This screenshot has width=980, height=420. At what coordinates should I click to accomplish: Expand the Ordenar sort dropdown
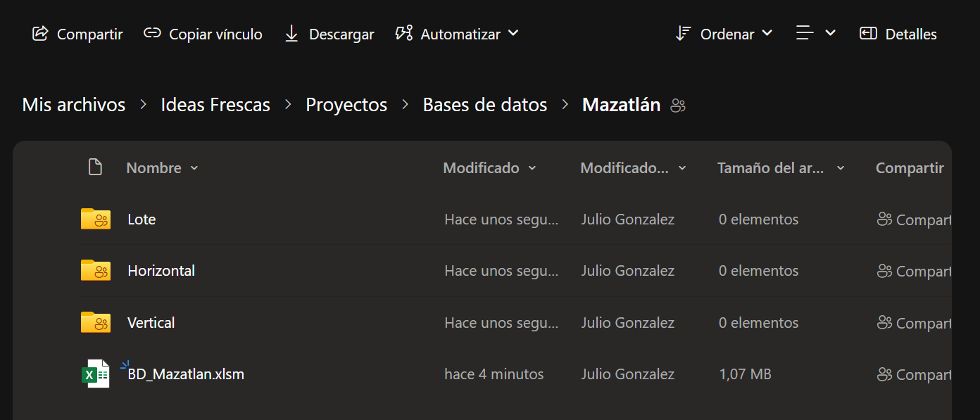[x=724, y=34]
